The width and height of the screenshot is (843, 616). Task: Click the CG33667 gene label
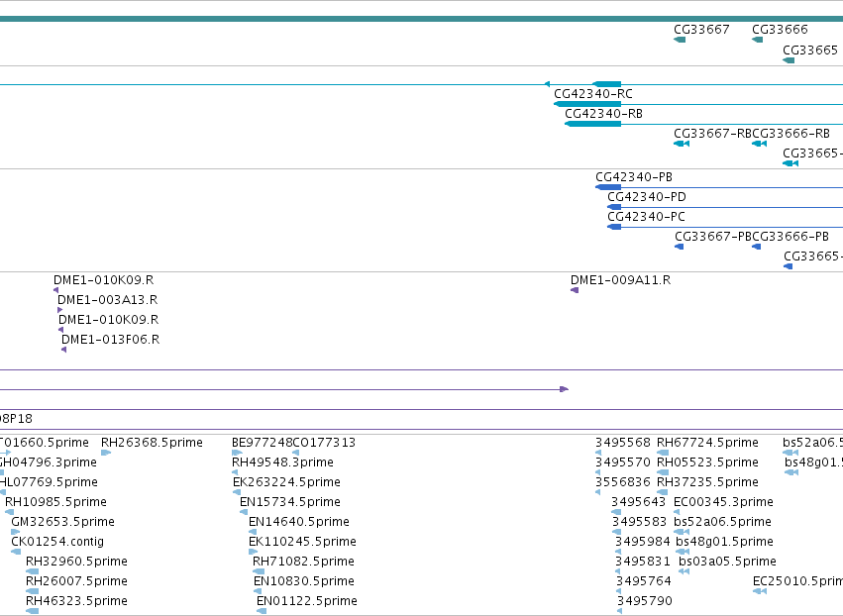pos(701,30)
